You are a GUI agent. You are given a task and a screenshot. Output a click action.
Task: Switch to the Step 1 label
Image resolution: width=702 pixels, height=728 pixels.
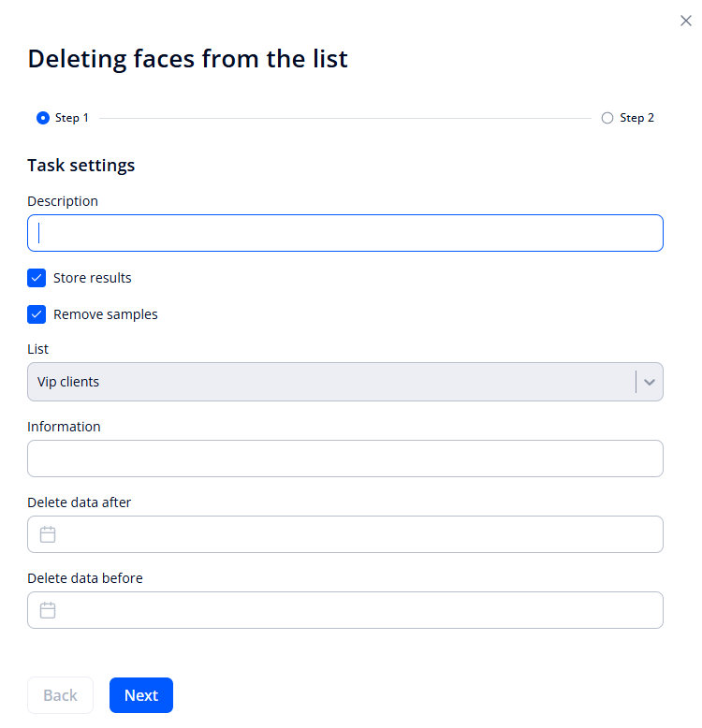[72, 118]
